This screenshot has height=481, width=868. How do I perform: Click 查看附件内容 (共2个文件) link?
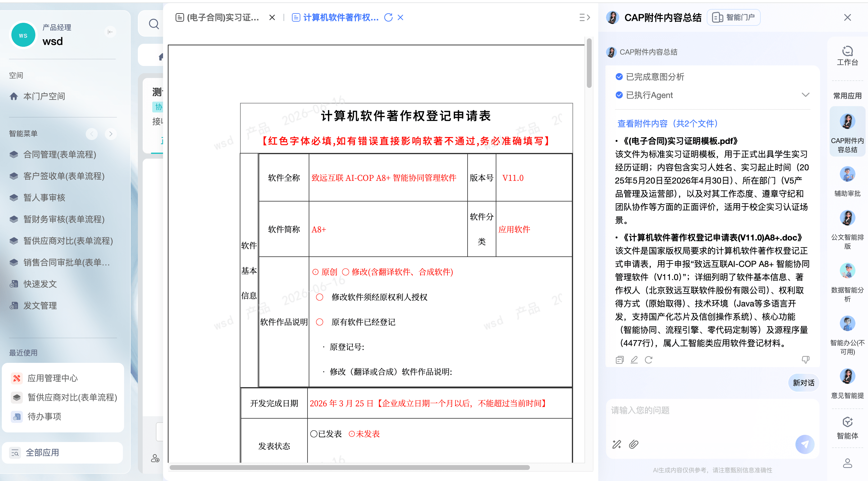click(667, 123)
